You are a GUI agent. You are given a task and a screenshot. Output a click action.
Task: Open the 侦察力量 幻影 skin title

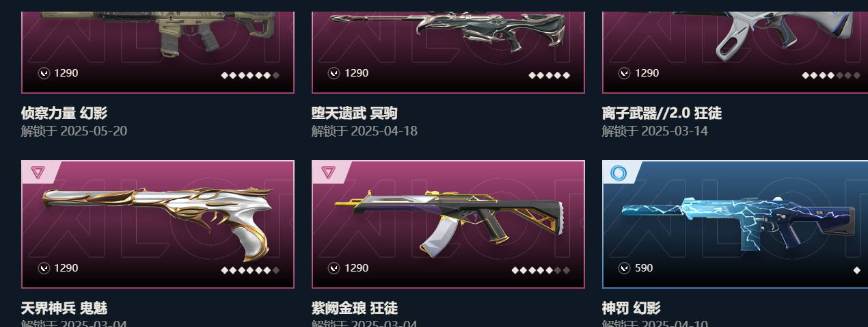(64, 114)
